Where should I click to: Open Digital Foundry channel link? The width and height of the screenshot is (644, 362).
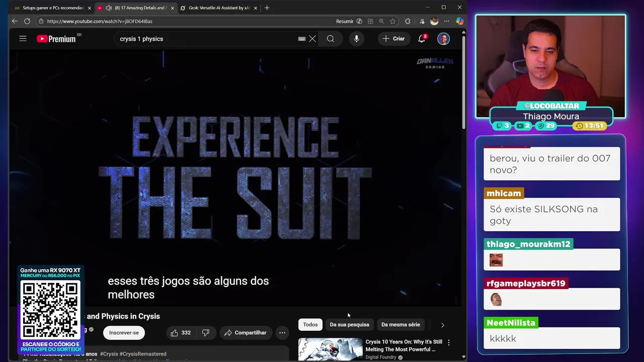coord(381,357)
